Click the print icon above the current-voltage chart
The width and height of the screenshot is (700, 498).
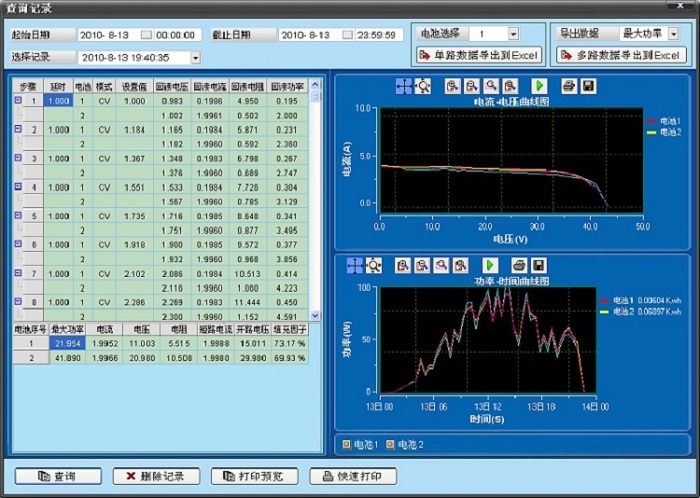pos(568,87)
